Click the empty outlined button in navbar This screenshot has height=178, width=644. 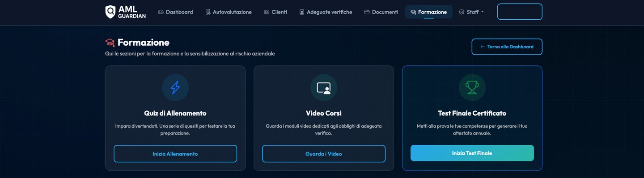point(520,12)
